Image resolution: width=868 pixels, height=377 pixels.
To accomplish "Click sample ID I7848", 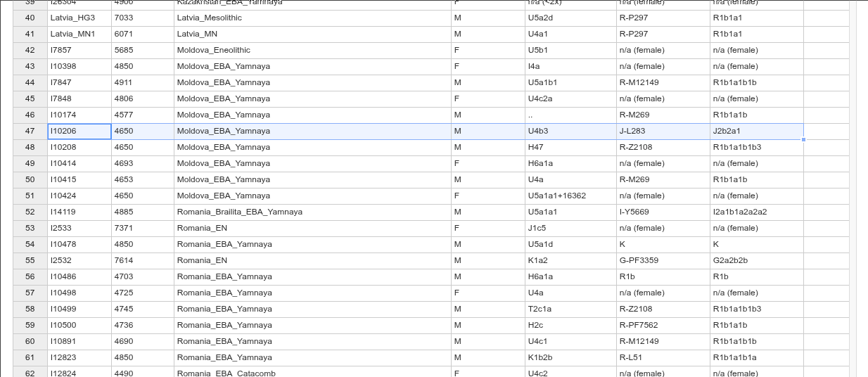I will click(x=79, y=98).
